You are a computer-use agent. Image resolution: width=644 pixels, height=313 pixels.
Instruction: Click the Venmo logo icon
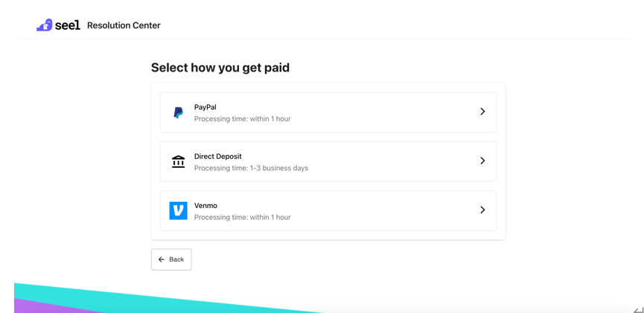coord(178,211)
